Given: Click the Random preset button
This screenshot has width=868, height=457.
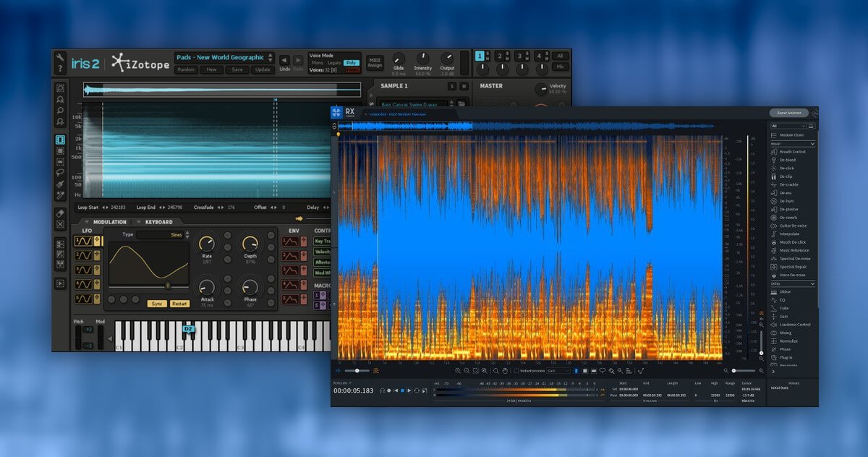Looking at the screenshot, I should pos(186,70).
